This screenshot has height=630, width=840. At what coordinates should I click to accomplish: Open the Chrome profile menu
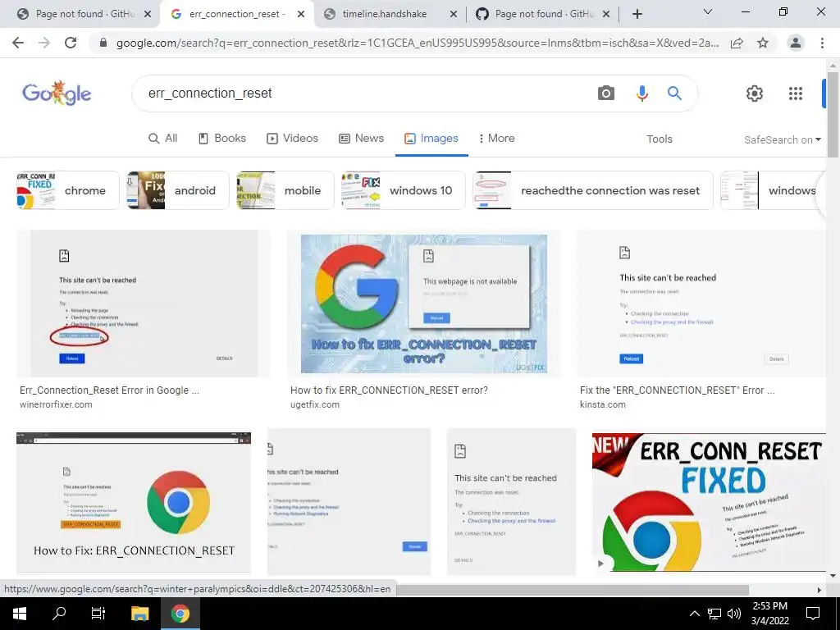796,43
